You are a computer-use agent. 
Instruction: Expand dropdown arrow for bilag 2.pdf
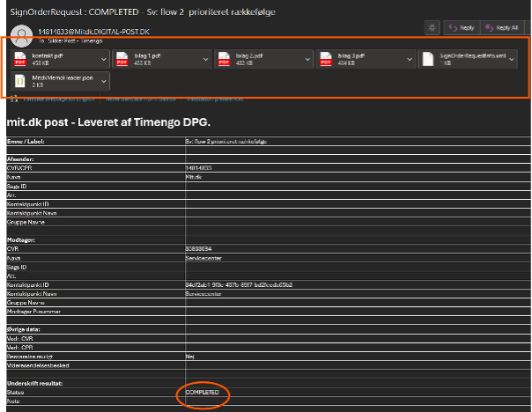click(x=308, y=59)
